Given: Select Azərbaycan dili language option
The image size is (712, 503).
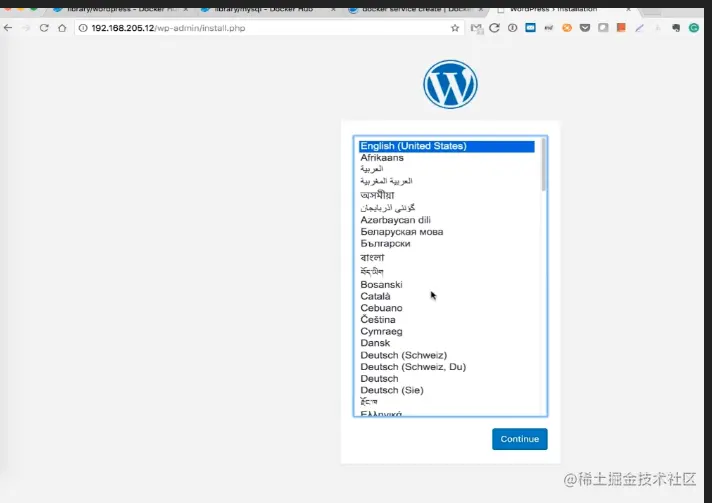Looking at the screenshot, I should (396, 220).
